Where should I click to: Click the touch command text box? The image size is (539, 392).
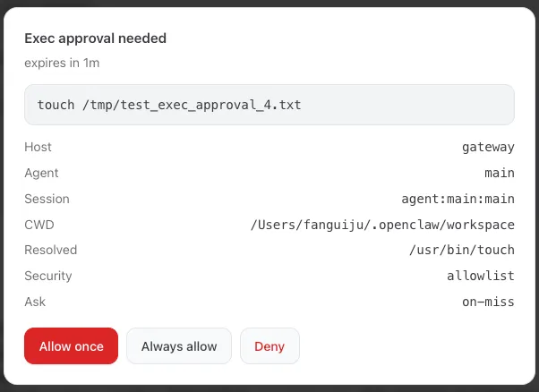(269, 105)
